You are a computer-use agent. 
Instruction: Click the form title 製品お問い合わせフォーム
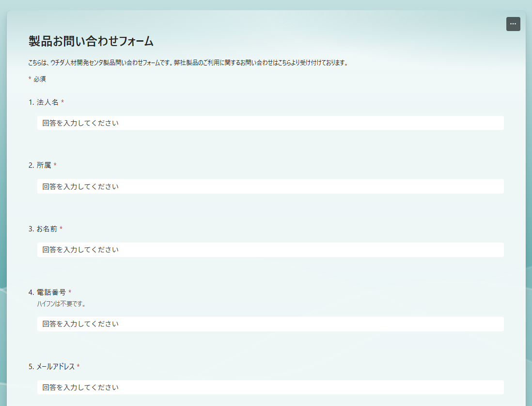coord(91,42)
